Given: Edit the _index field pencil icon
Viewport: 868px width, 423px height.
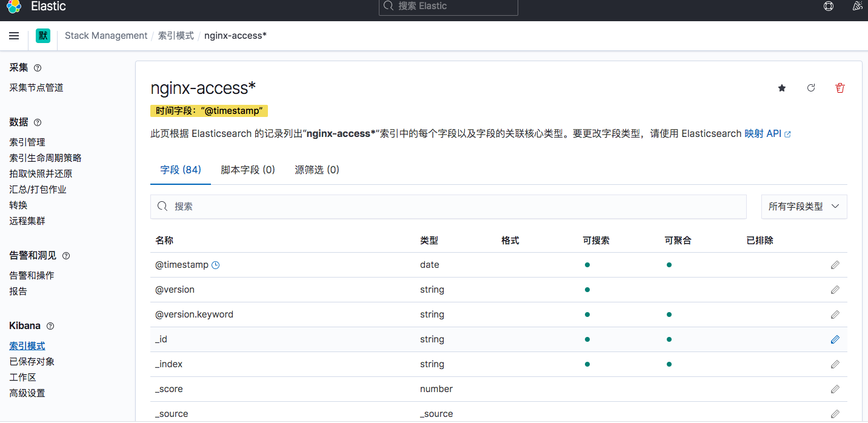Looking at the screenshot, I should (835, 364).
